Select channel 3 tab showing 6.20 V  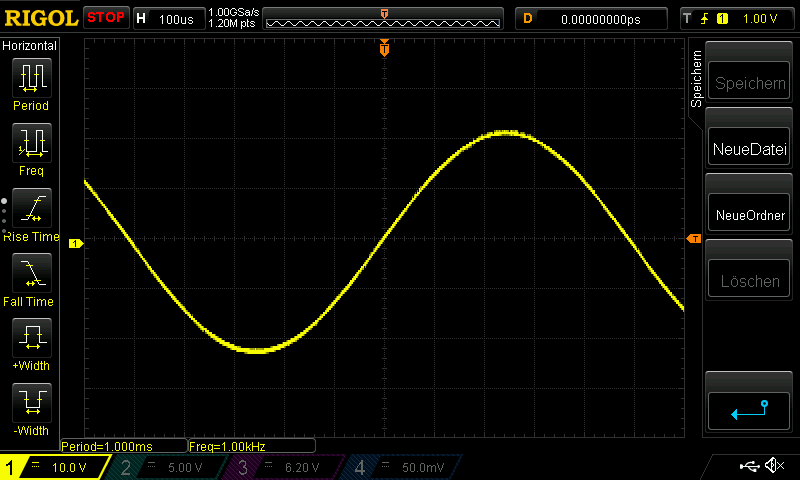click(283, 467)
